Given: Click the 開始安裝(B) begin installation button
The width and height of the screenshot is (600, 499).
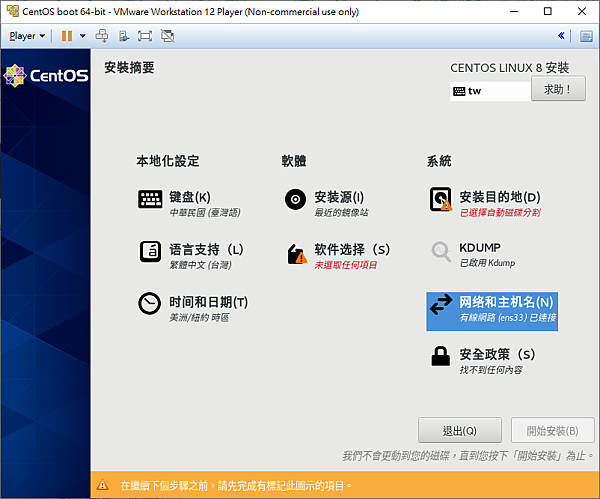Looking at the screenshot, I should point(552,431).
